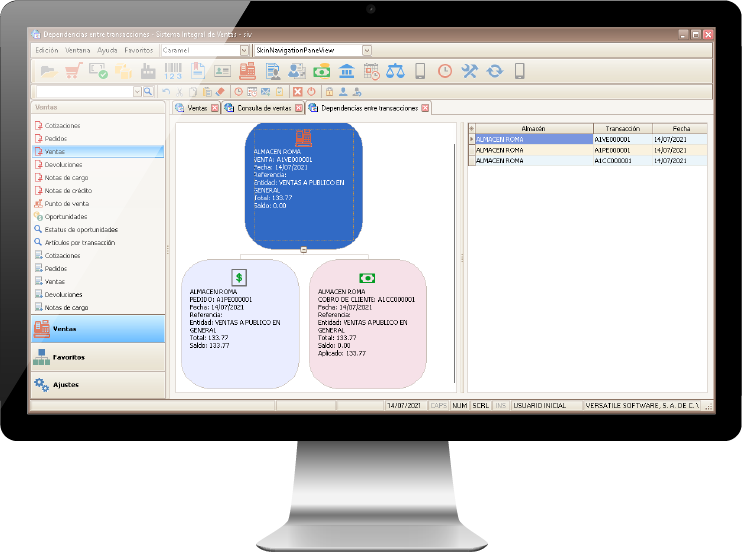Viewport: 742px width, 552px height.
Task: Open the Favoritos menu in menu bar
Action: (x=139, y=50)
